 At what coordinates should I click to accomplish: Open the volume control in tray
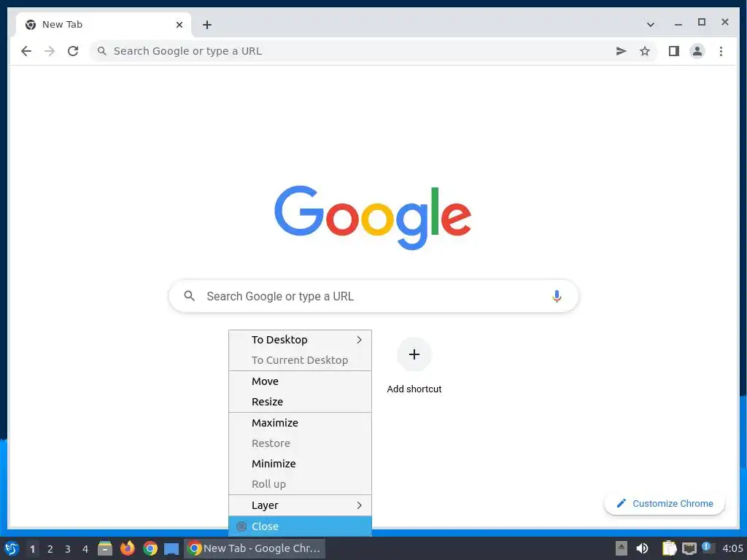pyautogui.click(x=642, y=548)
